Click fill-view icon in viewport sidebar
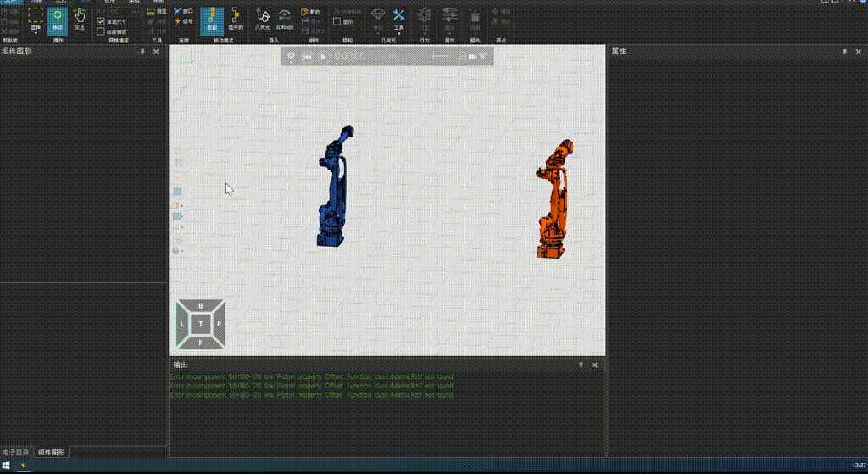 tap(178, 150)
